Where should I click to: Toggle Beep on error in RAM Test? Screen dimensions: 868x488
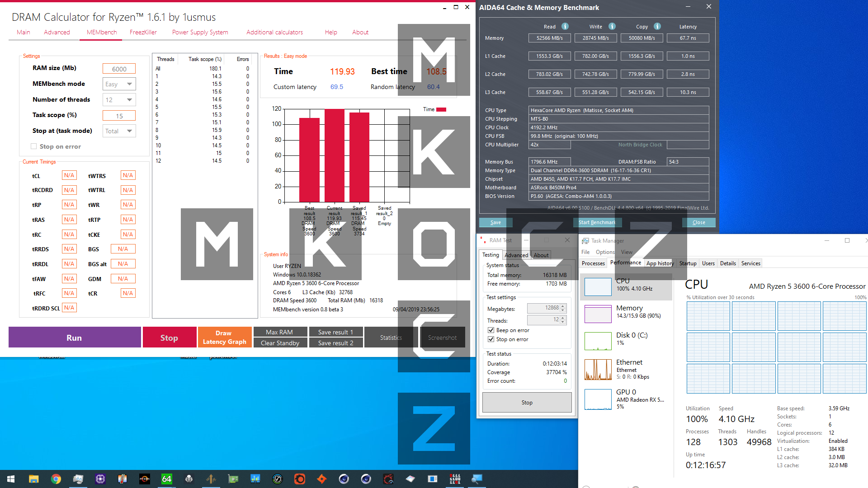click(491, 330)
